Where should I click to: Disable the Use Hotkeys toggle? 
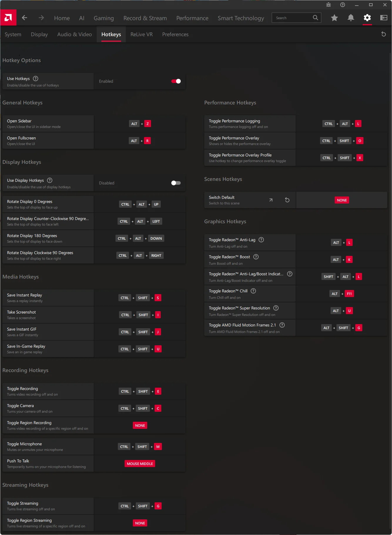coord(176,81)
